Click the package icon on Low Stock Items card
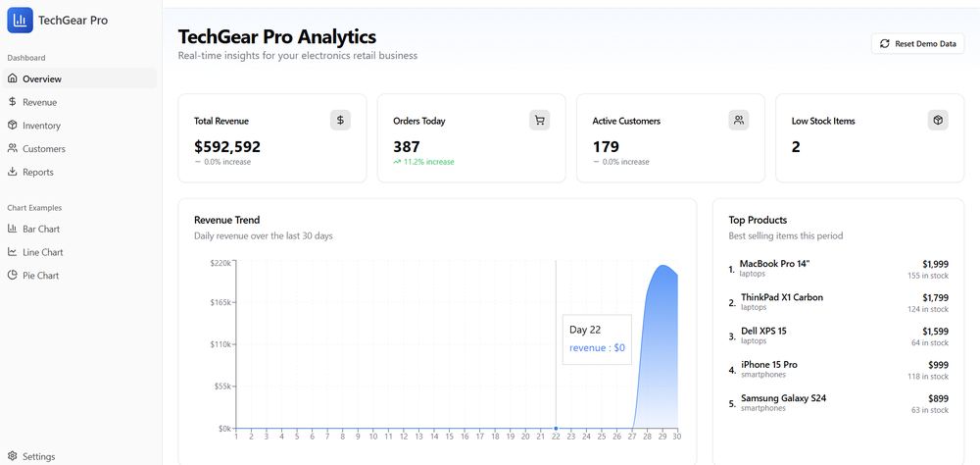 [938, 120]
